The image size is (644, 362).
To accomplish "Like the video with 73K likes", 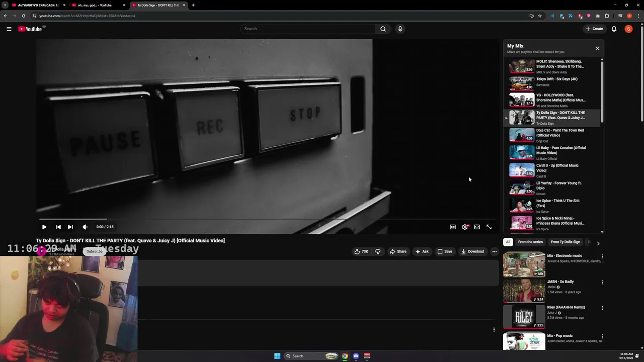I will click(x=361, y=251).
